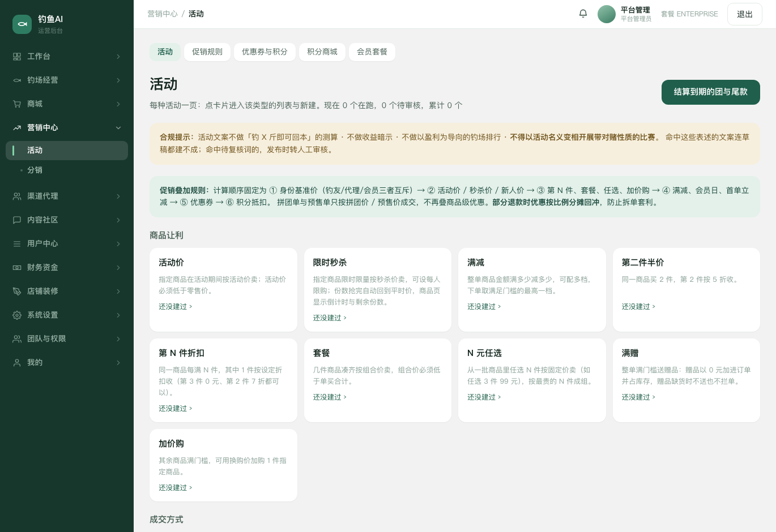This screenshot has width=776, height=532.
Task: Expand the 钓场经营 chevron
Action: point(118,80)
